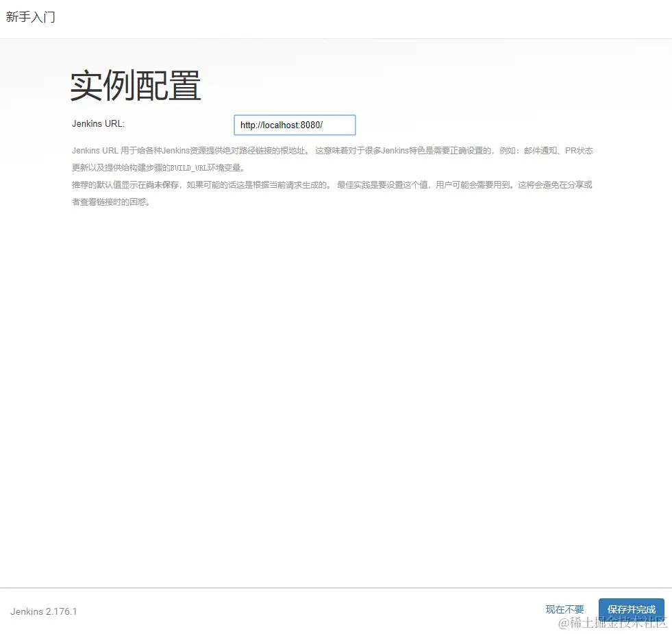Click the 现在不要 link
672x634 pixels.
pyautogui.click(x=564, y=609)
